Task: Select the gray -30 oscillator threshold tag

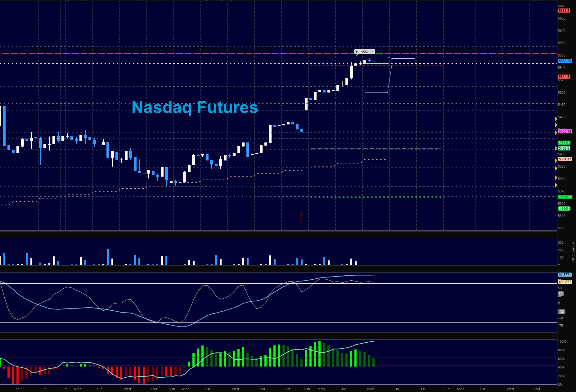Action: coord(561,312)
